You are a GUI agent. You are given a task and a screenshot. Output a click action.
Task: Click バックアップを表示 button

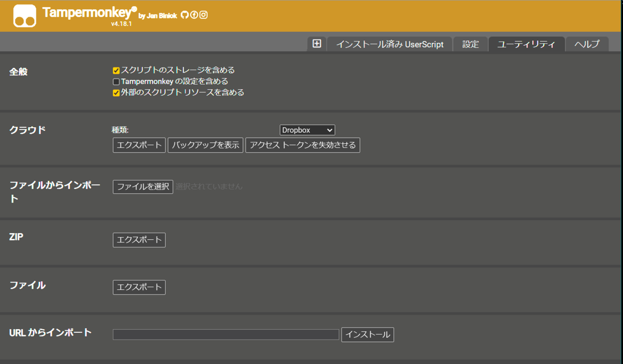click(206, 145)
